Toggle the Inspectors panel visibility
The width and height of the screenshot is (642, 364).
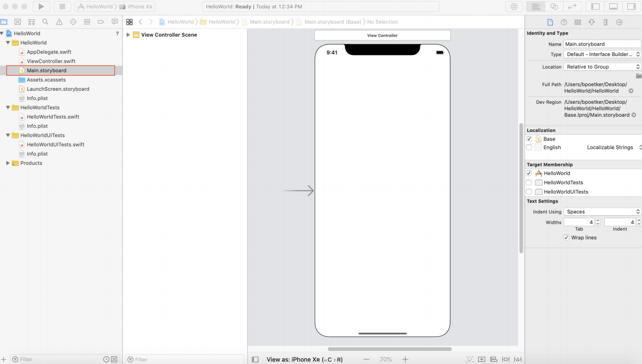(x=631, y=6)
